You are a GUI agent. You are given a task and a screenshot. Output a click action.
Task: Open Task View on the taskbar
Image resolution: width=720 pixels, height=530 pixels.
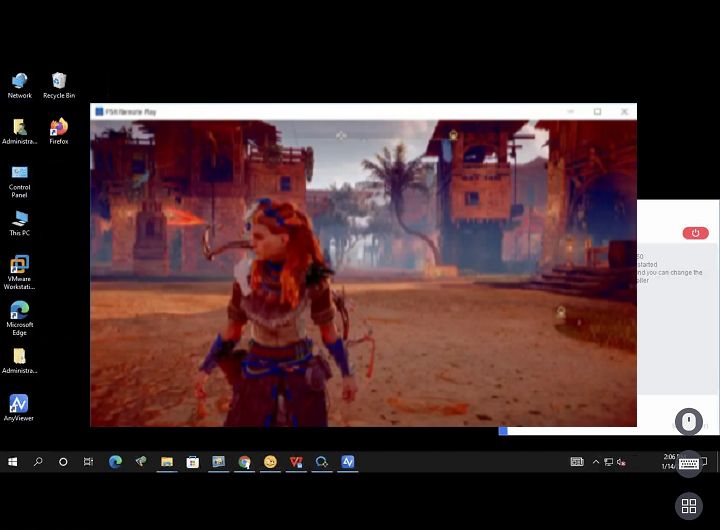89,462
